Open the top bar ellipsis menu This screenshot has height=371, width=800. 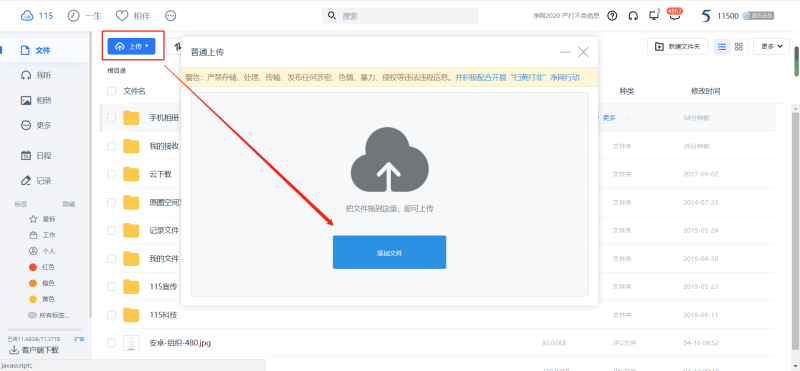[x=171, y=16]
